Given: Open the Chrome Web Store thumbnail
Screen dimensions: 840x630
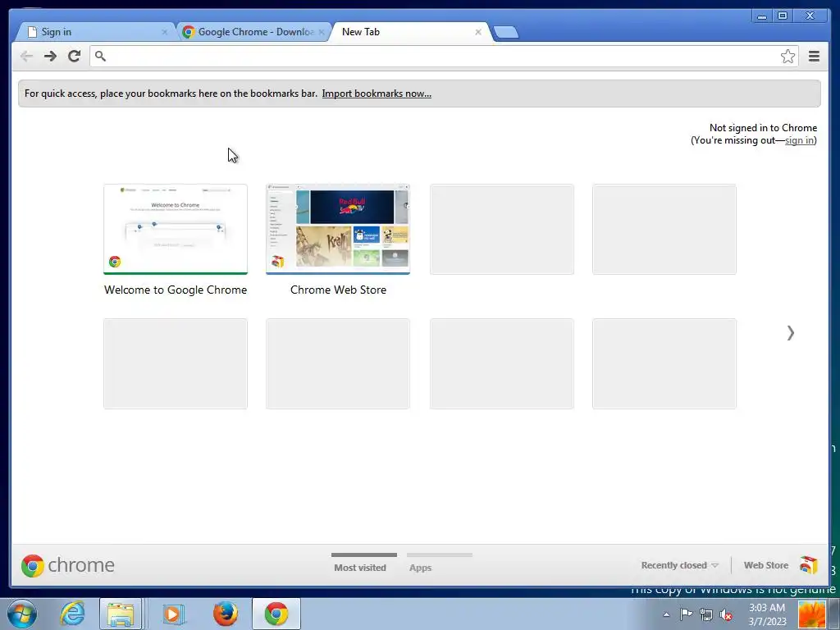Looking at the screenshot, I should [338, 230].
